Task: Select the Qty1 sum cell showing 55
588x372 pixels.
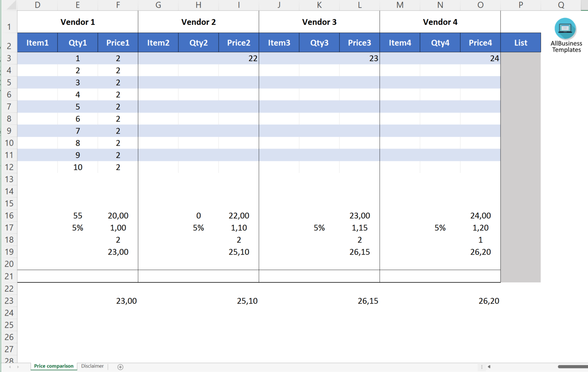Action: click(78, 216)
